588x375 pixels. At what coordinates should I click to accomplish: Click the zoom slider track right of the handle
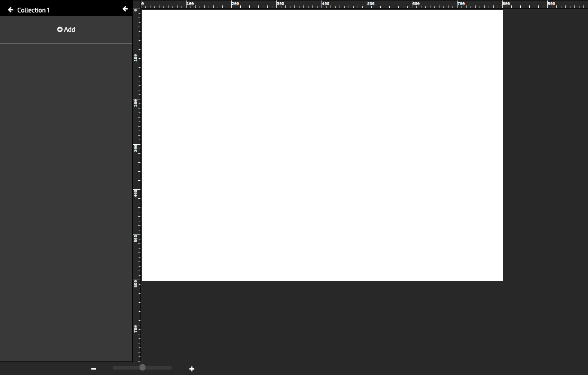[x=159, y=368]
